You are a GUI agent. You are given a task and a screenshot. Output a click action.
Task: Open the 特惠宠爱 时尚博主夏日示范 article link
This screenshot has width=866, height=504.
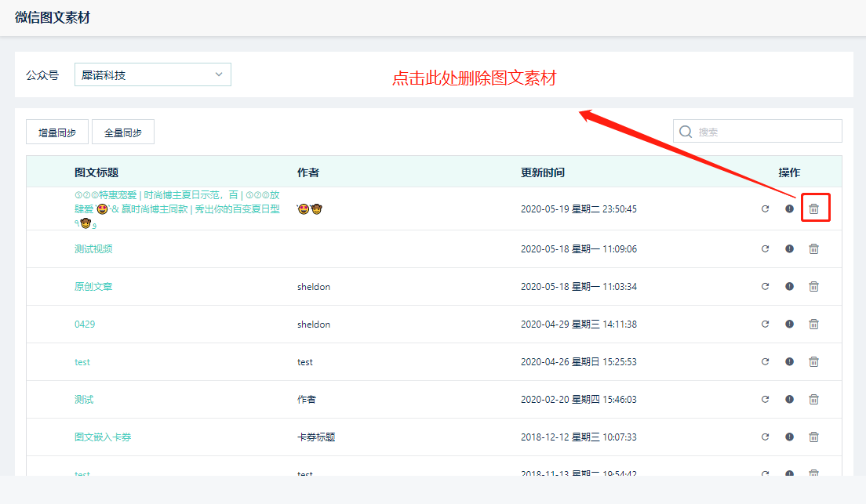point(177,208)
